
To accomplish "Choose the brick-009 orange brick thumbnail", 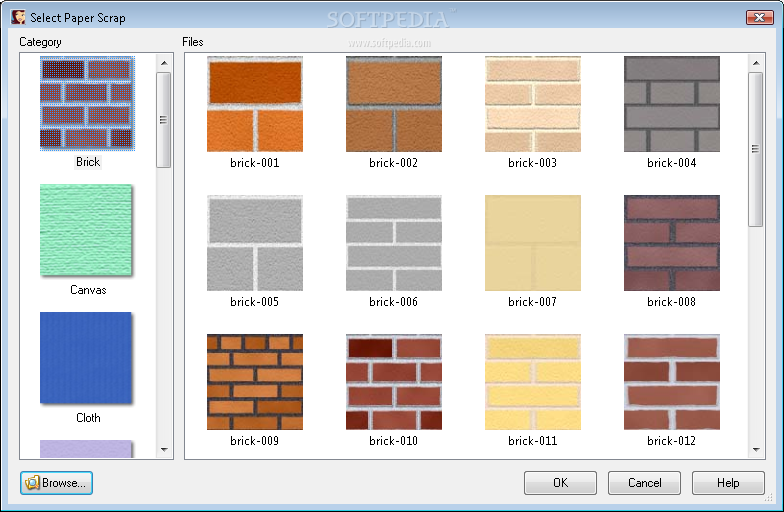I will click(x=254, y=382).
